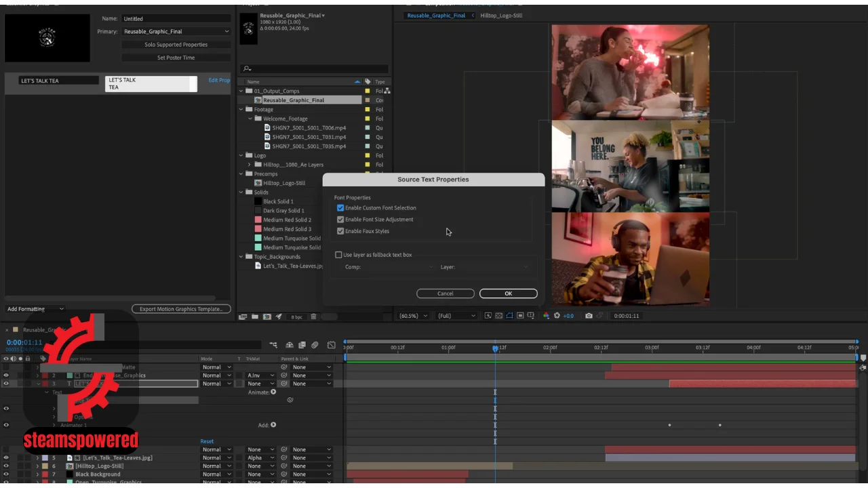Click the Interpret Footage icon in Project panel
868x488 pixels.
click(x=243, y=317)
